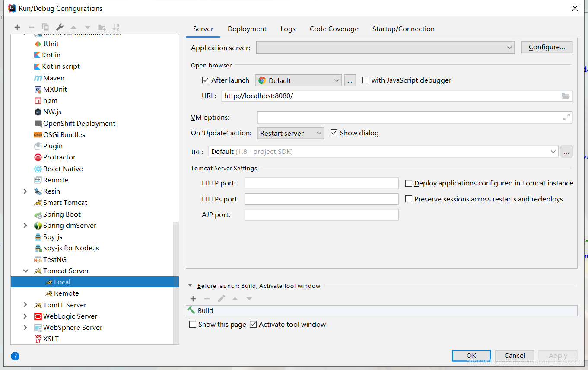Click the npm icon in the tree
This screenshot has width=588, height=370.
(x=38, y=100)
